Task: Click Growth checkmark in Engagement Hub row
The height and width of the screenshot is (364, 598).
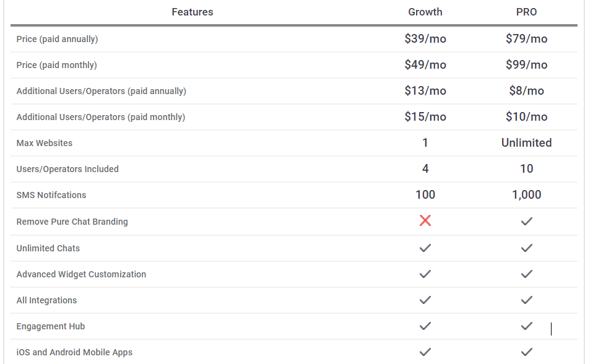Action: point(425,326)
